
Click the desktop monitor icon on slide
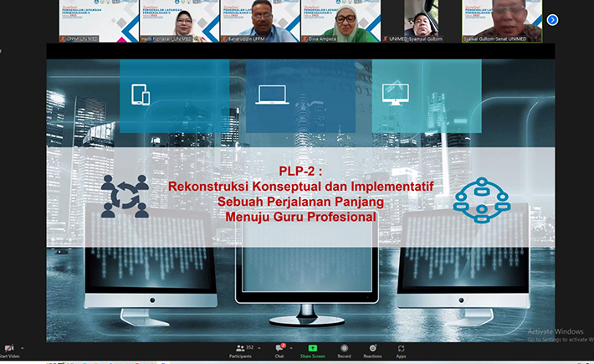point(396,95)
